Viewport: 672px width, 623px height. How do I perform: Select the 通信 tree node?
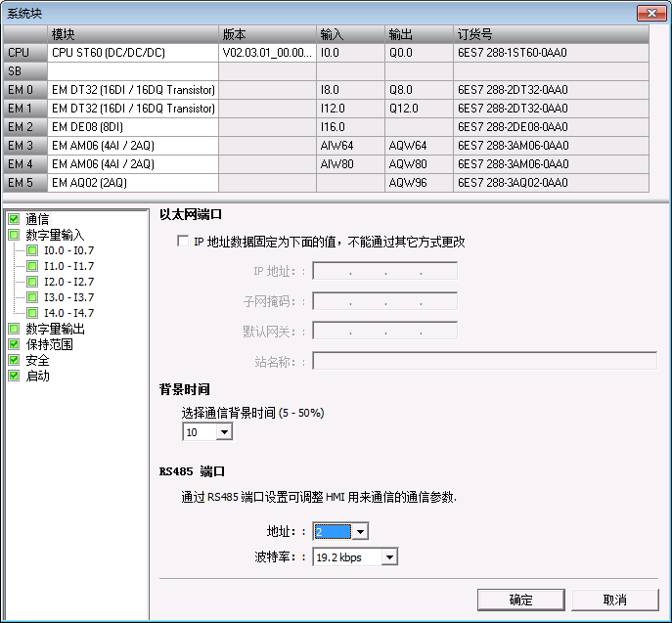coord(37,219)
